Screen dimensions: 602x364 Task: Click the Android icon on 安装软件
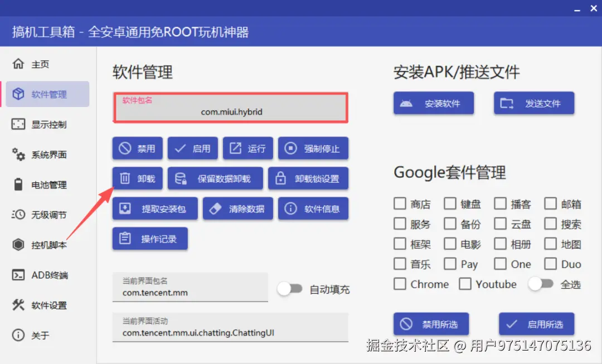coord(406,103)
